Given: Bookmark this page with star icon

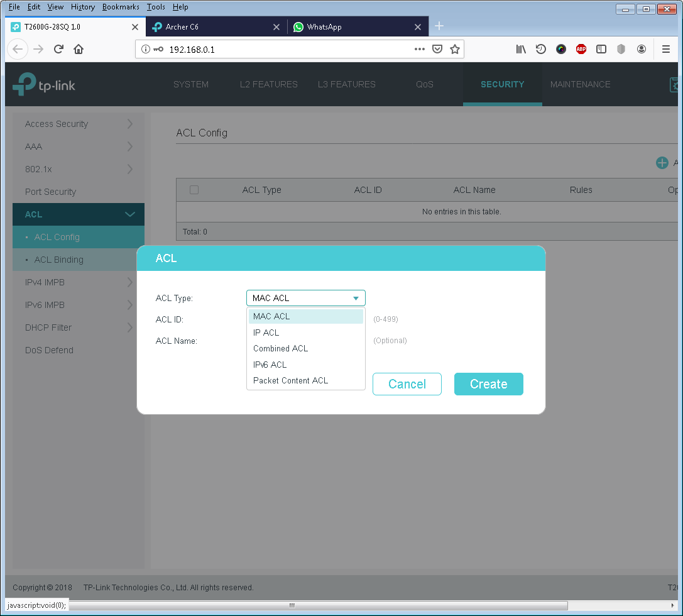Looking at the screenshot, I should tap(455, 49).
